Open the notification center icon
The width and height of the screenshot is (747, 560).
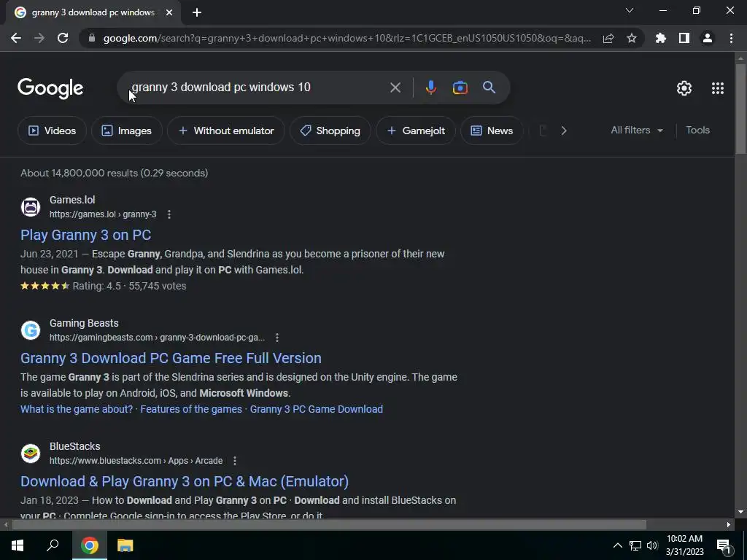pos(724,545)
